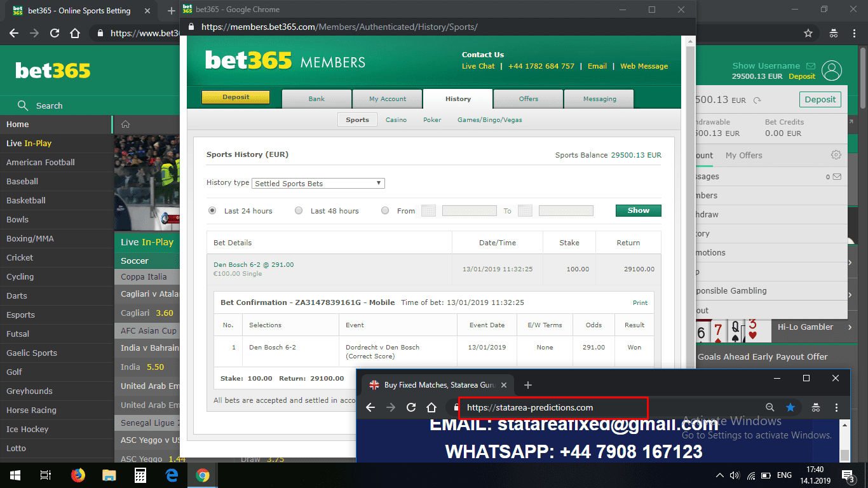Screen dimensions: 868x488
Task: Click into the To date field
Action: 566,211
